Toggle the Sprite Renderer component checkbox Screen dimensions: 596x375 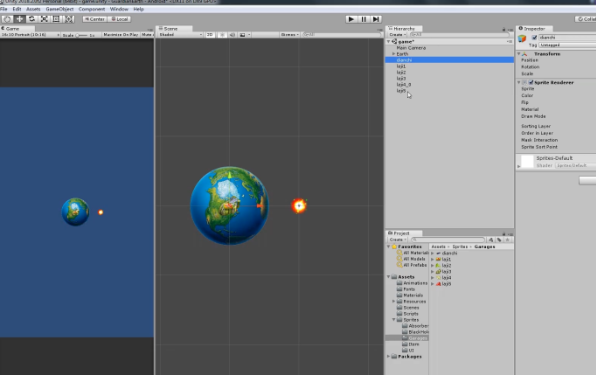531,82
